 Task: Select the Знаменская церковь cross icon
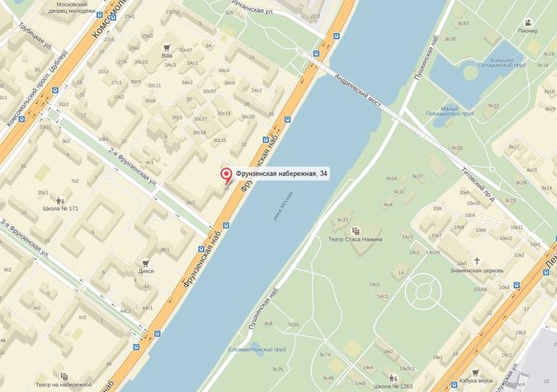(476, 262)
